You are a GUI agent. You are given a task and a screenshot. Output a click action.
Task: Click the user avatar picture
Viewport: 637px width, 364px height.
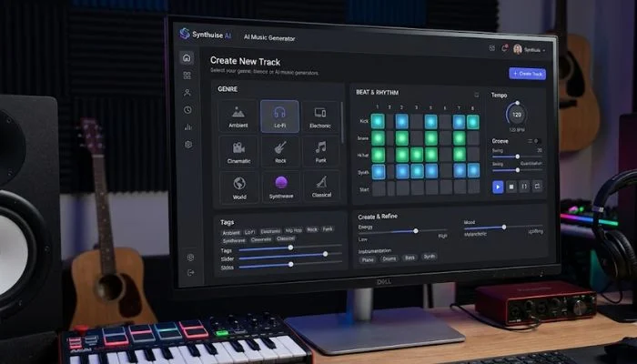point(518,49)
